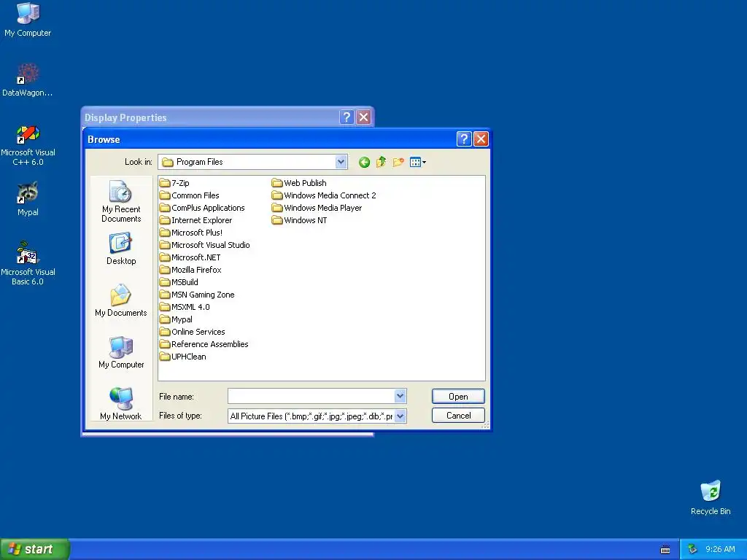Select the 7-Zip folder
The height and width of the screenshot is (560, 747).
pyautogui.click(x=174, y=183)
